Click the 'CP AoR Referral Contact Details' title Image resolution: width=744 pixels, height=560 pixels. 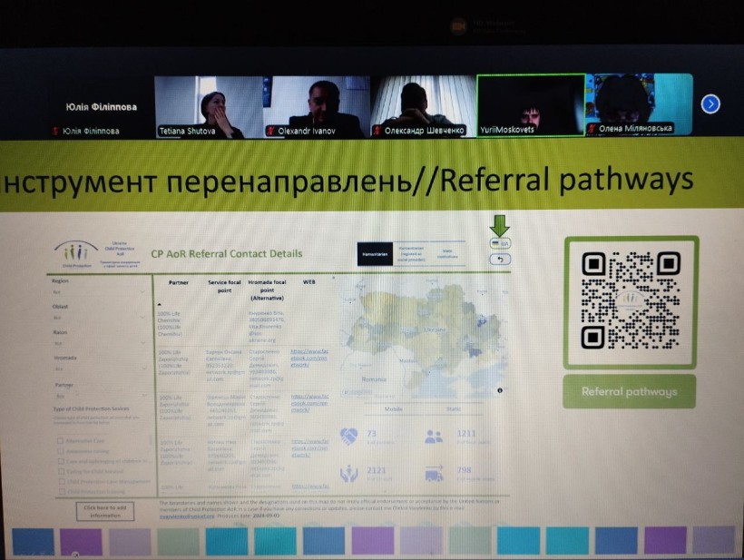click(226, 254)
